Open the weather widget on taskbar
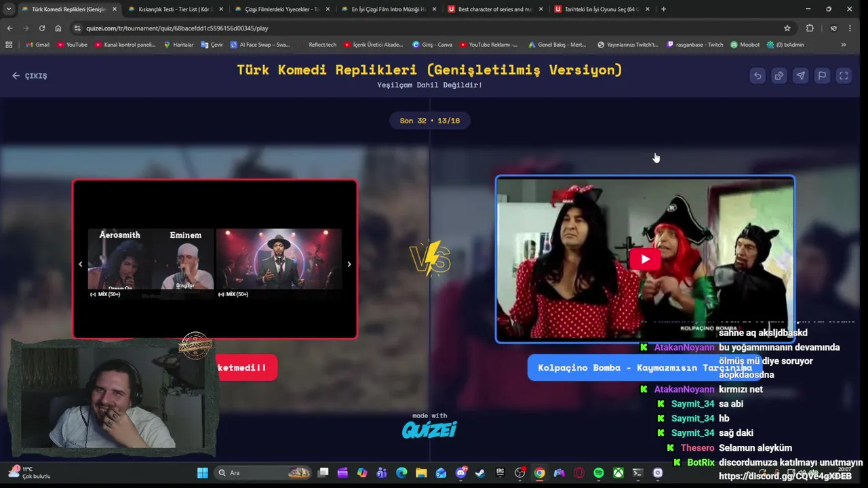Image resolution: width=868 pixels, height=488 pixels. pyautogui.click(x=29, y=472)
